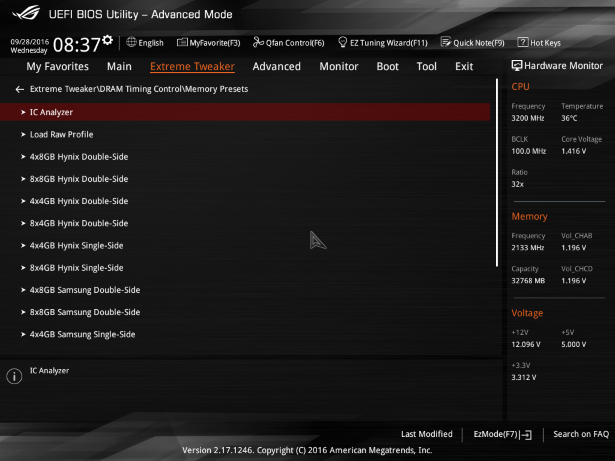Click the CPU temperature 36°C value
The height and width of the screenshot is (461, 615).
click(x=569, y=118)
